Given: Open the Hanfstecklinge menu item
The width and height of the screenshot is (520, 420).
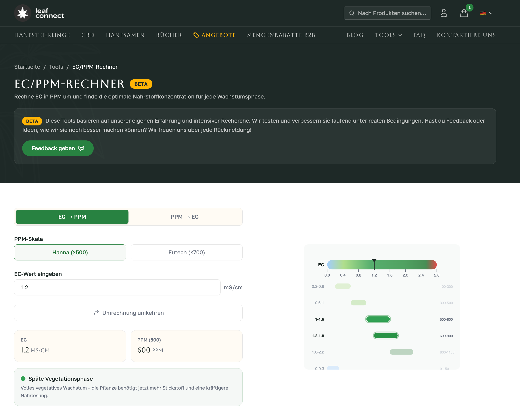Looking at the screenshot, I should [x=42, y=35].
